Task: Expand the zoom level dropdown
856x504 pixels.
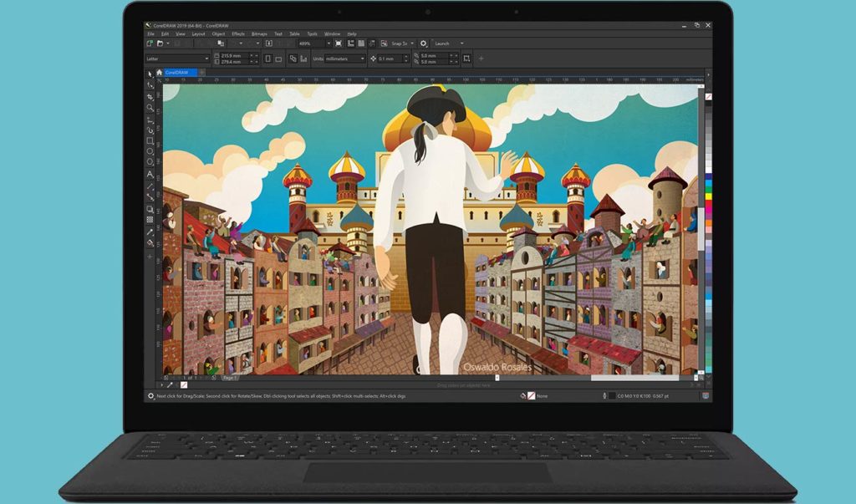Action: [x=329, y=43]
